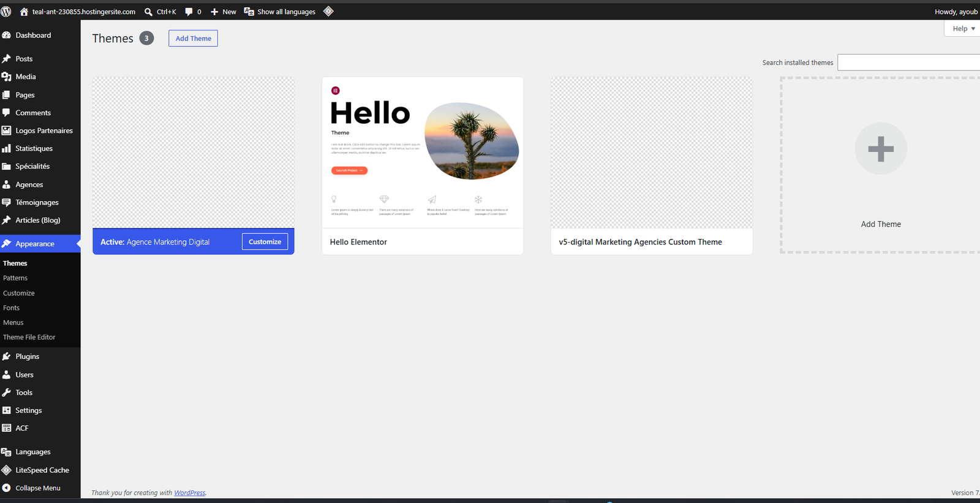Open the Howdy, ayoub account menu
This screenshot has height=503, width=980.
(956, 12)
